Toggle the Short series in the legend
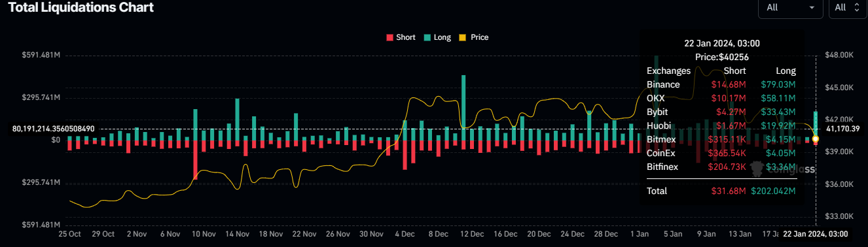 click(x=401, y=37)
